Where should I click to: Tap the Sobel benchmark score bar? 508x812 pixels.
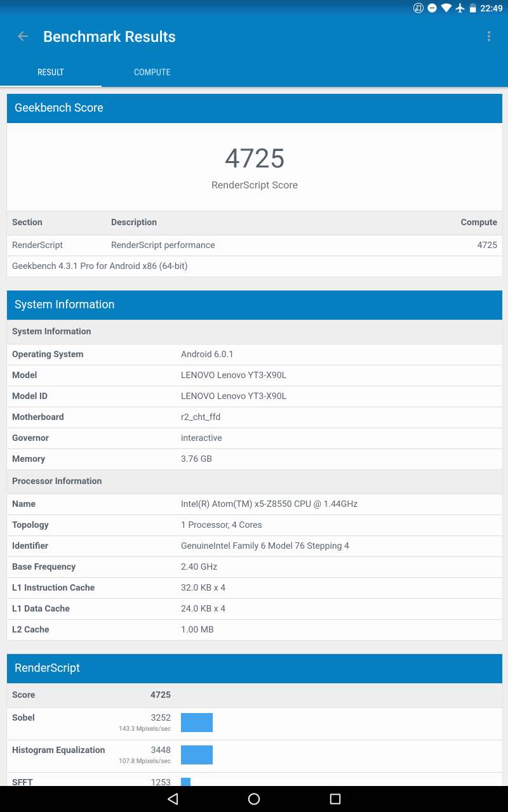(197, 723)
